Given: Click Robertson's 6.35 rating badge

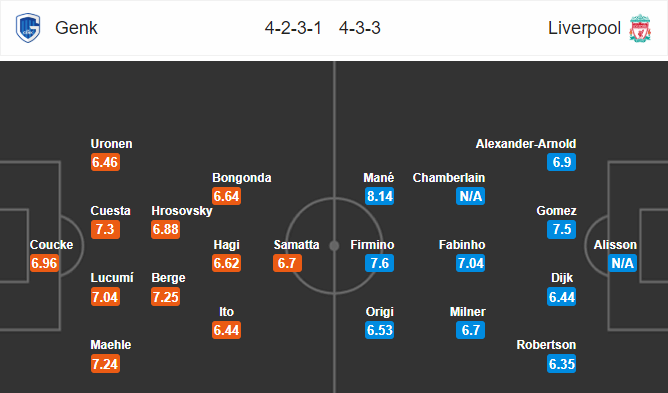Looking at the screenshot, I should coord(561,364).
